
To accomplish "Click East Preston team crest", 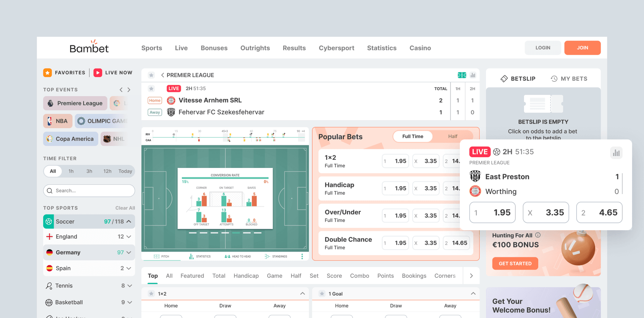I will pos(475,176).
